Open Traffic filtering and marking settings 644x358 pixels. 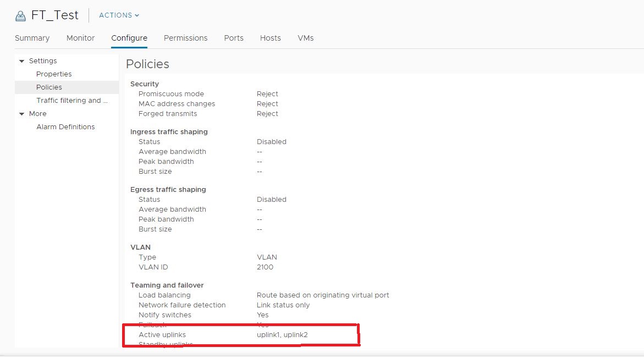[71, 101]
